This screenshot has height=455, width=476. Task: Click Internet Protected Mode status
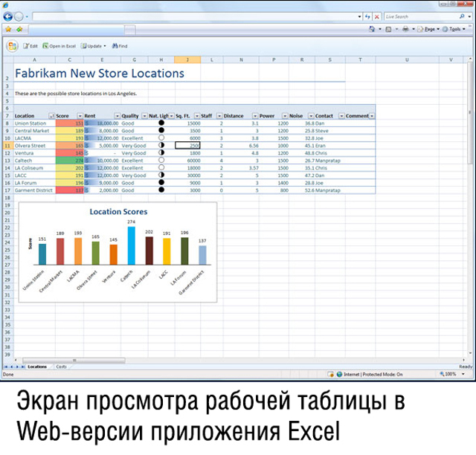[370, 374]
